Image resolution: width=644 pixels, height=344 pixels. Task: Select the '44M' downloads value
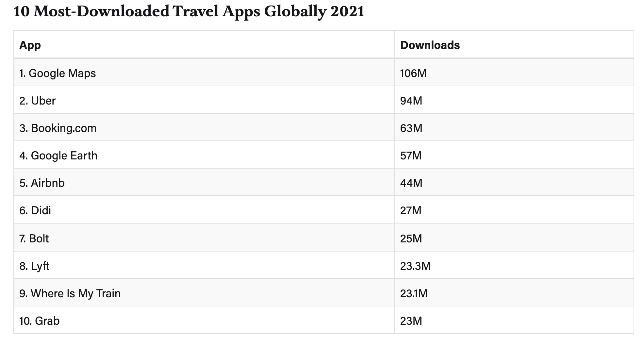coord(411,183)
